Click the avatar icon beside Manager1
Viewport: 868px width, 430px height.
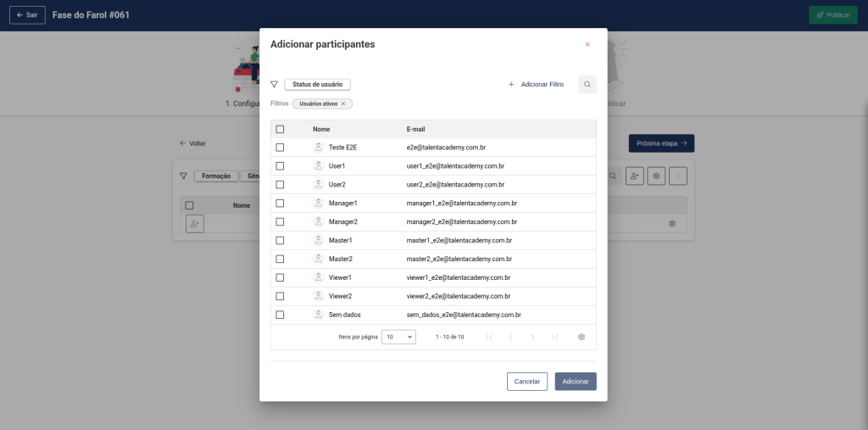(x=318, y=204)
